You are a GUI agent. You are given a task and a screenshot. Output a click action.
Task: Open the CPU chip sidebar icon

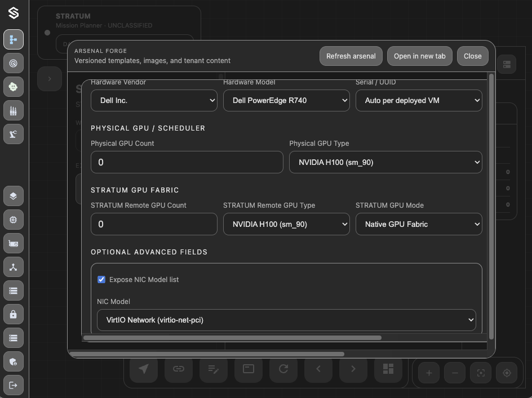(x=14, y=220)
